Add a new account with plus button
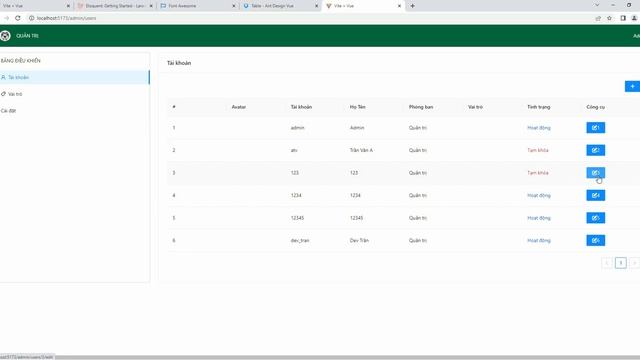This screenshot has width=640, height=360. click(x=632, y=87)
